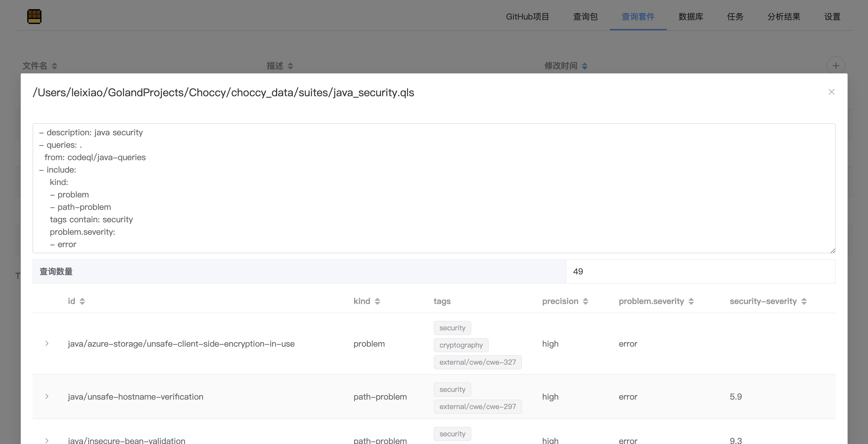The height and width of the screenshot is (444, 868).
Task: Click the cryptography tag
Action: (461, 345)
